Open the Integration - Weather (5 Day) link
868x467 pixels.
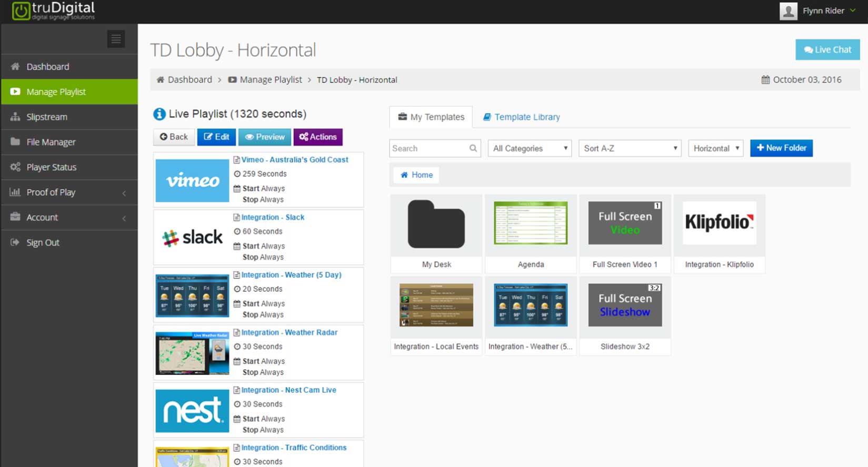click(x=291, y=275)
